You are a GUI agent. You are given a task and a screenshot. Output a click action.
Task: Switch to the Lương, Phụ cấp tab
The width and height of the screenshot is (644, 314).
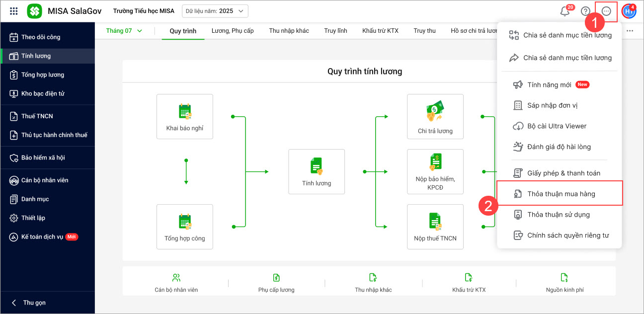[233, 31]
